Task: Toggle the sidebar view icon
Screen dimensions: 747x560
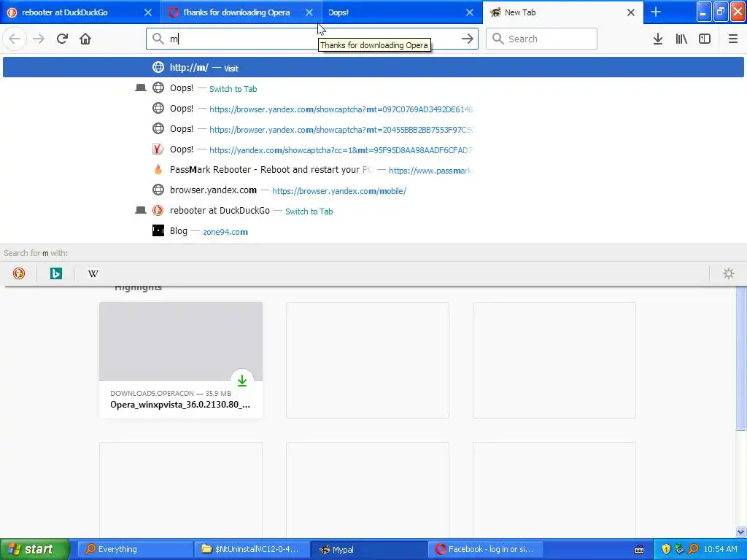Action: [705, 39]
